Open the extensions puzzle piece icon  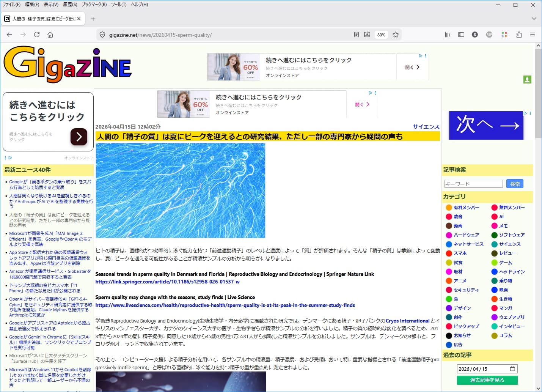(519, 35)
